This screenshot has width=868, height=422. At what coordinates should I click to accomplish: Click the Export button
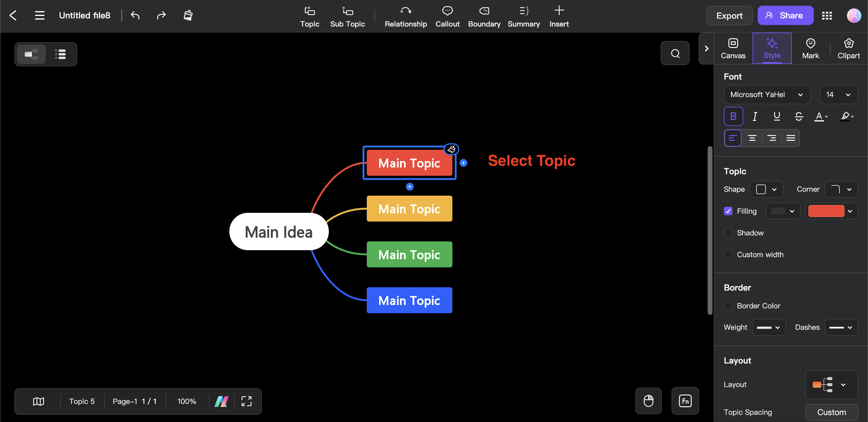click(x=729, y=15)
